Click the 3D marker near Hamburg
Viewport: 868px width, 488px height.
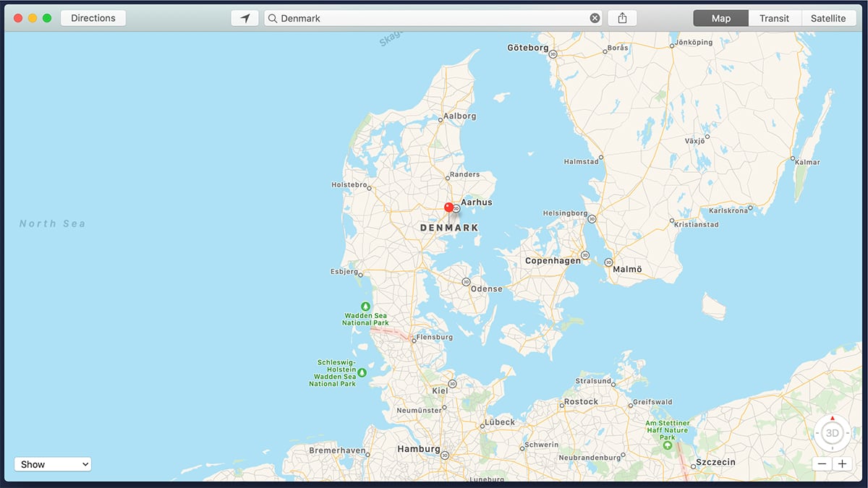pyautogui.click(x=444, y=455)
